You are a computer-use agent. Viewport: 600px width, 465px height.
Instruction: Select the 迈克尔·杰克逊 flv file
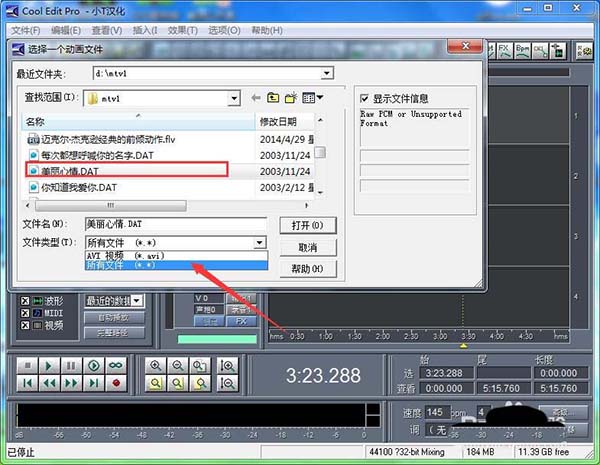101,139
